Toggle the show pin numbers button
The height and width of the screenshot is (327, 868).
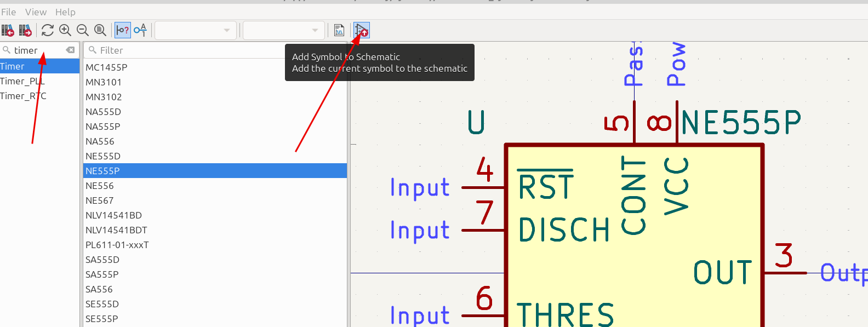tap(140, 30)
